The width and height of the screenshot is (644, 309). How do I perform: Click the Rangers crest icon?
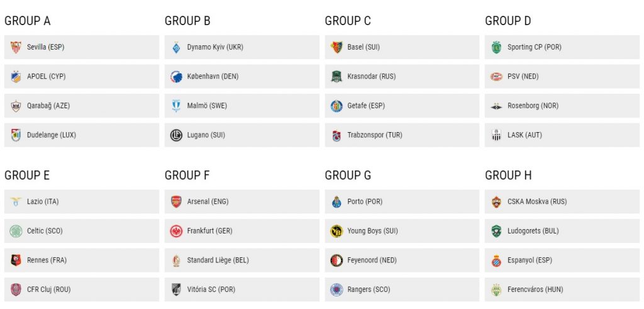[336, 289]
